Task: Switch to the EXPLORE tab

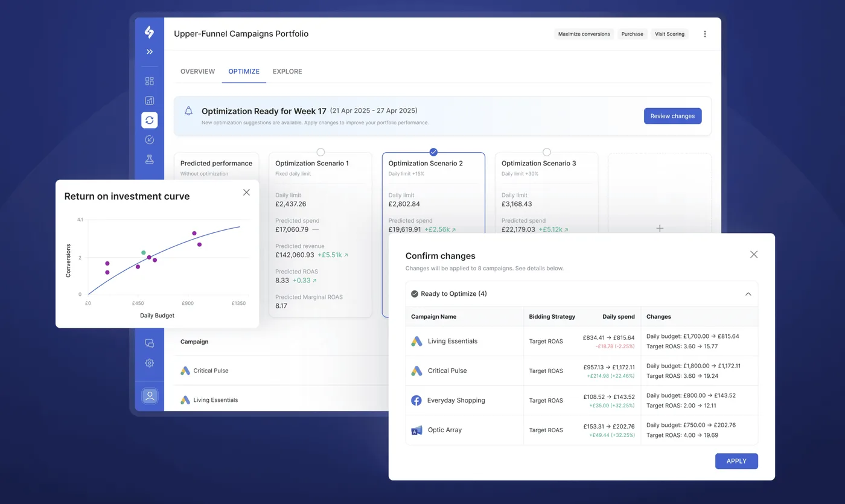Action: point(287,71)
